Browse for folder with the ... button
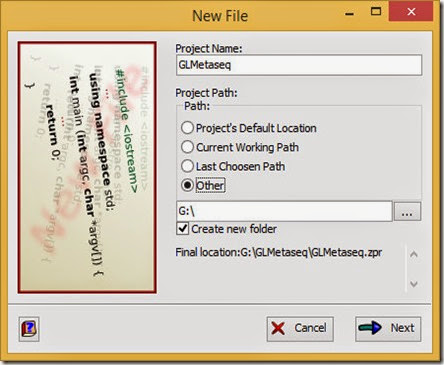The image size is (444, 365). [x=407, y=211]
